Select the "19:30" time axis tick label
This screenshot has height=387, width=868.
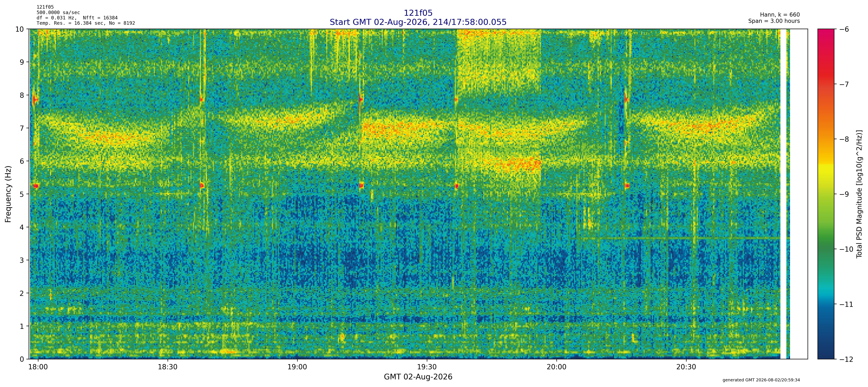coord(427,367)
